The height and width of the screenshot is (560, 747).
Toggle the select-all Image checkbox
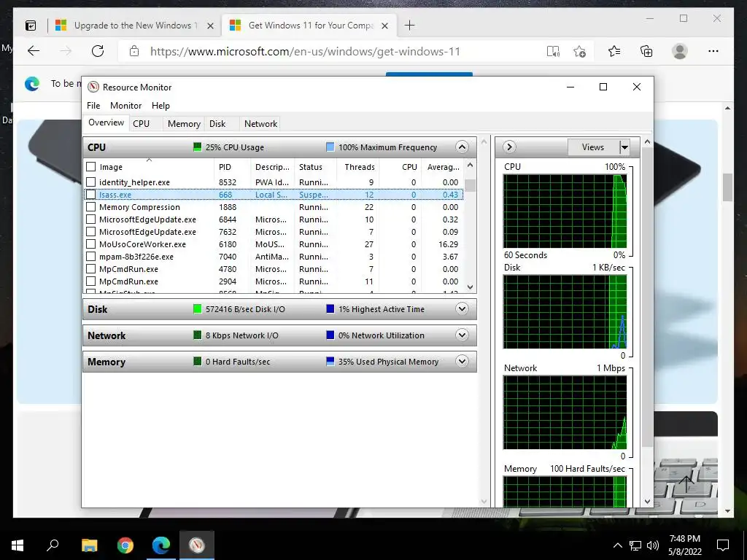pos(91,167)
